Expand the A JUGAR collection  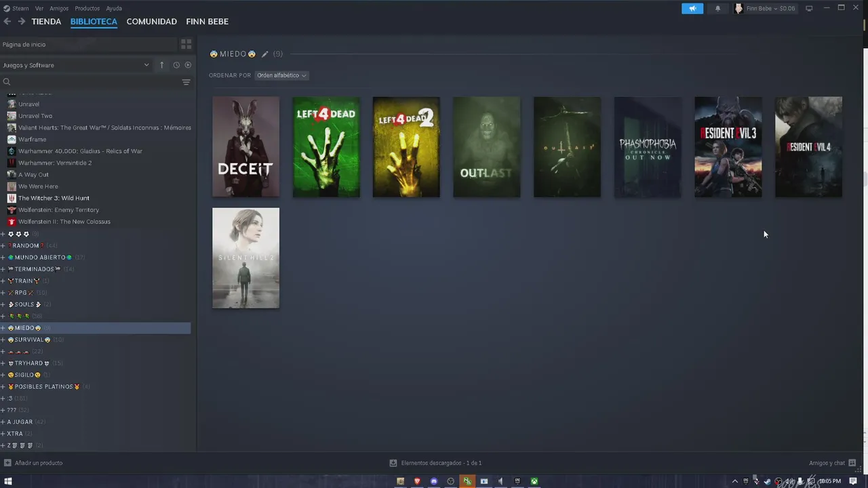point(3,422)
